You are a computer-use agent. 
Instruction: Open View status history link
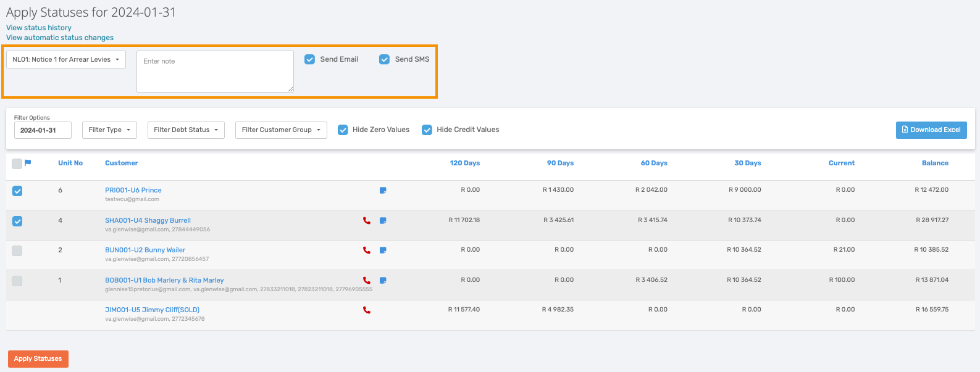[39, 28]
